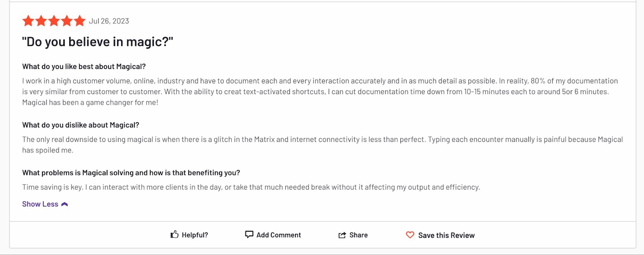This screenshot has width=644, height=255.
Task: Click "What do you like best about Magical?" heading
Action: (x=84, y=67)
